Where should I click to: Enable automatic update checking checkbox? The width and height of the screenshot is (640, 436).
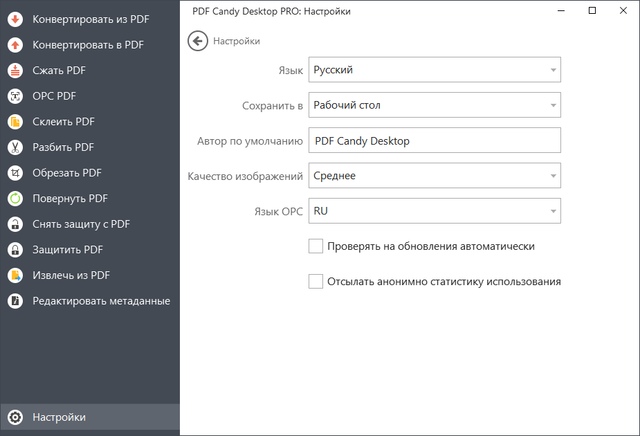click(x=316, y=246)
